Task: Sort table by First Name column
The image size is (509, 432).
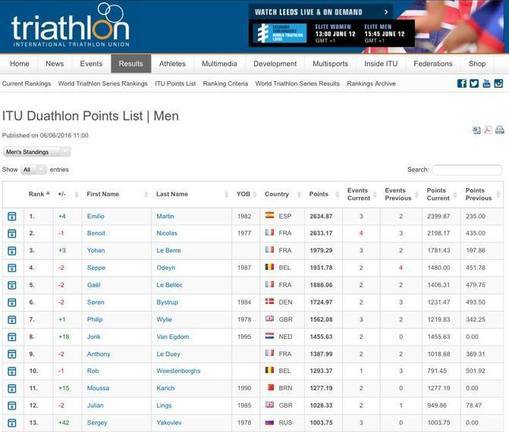Action: [116, 194]
